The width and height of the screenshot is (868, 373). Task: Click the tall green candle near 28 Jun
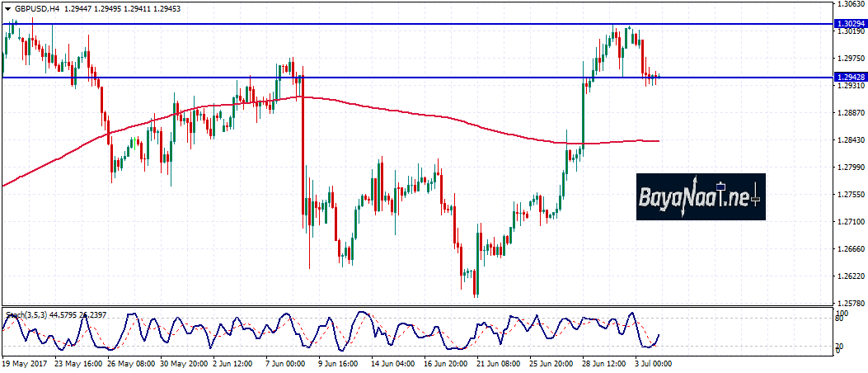pyautogui.click(x=583, y=116)
